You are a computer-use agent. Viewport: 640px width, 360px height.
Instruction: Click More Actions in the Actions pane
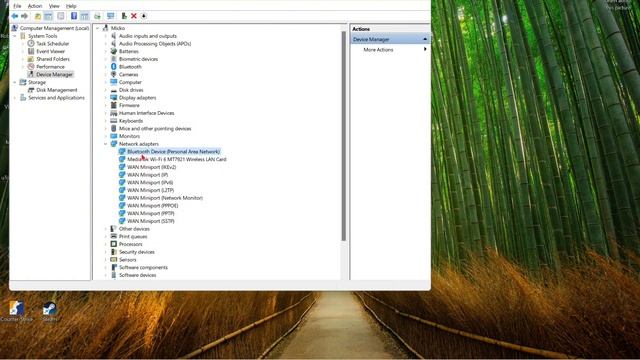[x=378, y=49]
